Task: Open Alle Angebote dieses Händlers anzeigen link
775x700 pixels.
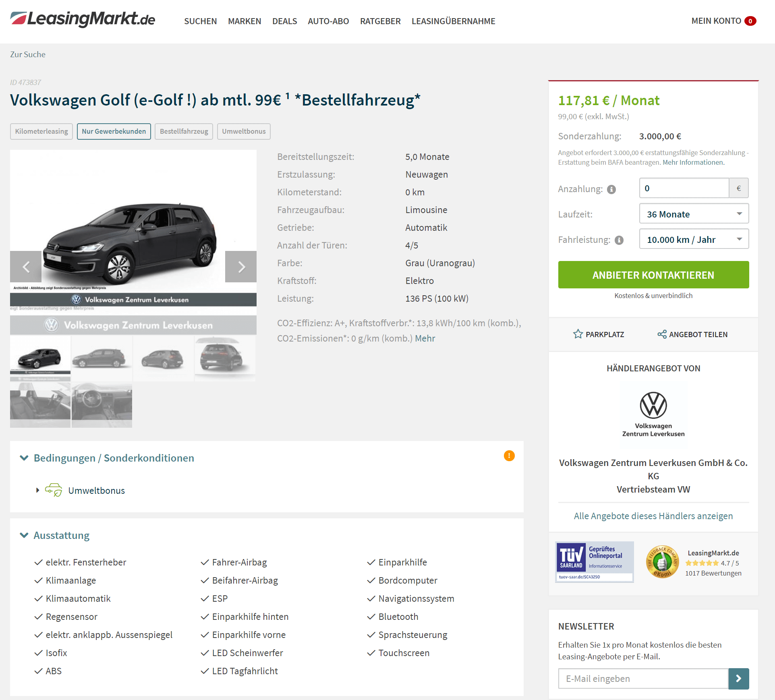Action: (653, 516)
